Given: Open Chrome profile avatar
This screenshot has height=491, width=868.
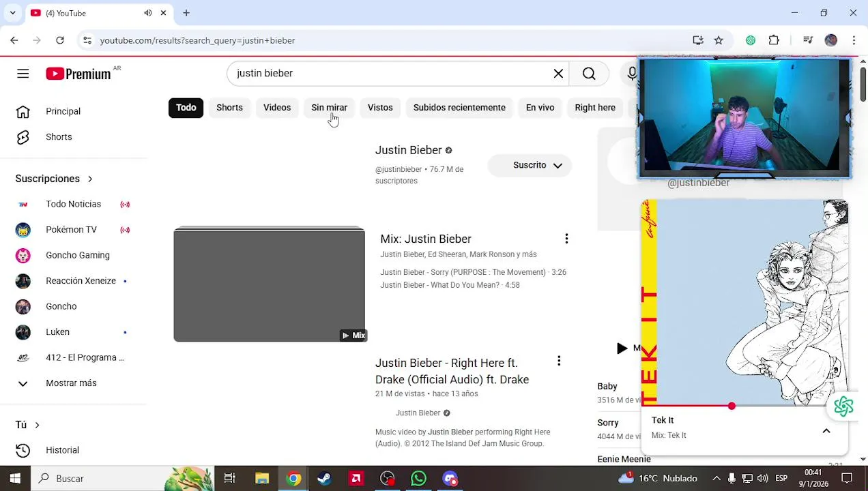Looking at the screenshot, I should point(830,40).
